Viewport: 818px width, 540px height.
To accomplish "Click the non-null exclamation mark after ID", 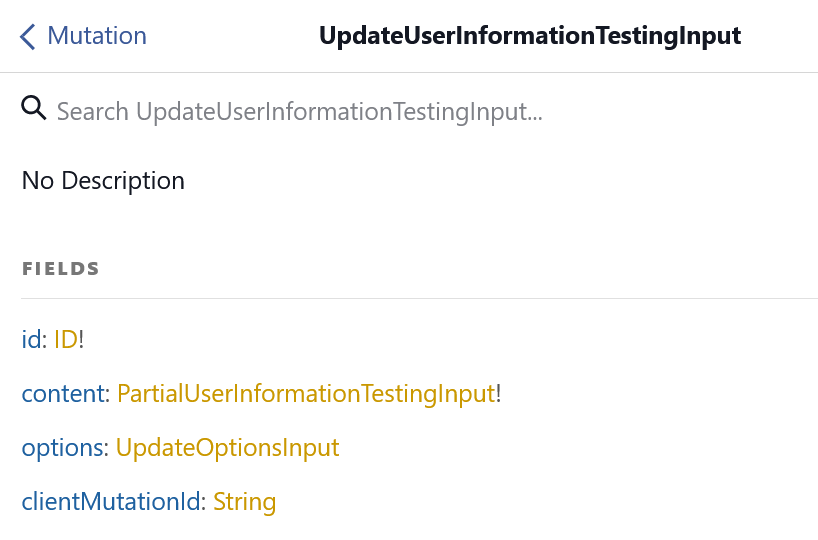I will pos(81,339).
